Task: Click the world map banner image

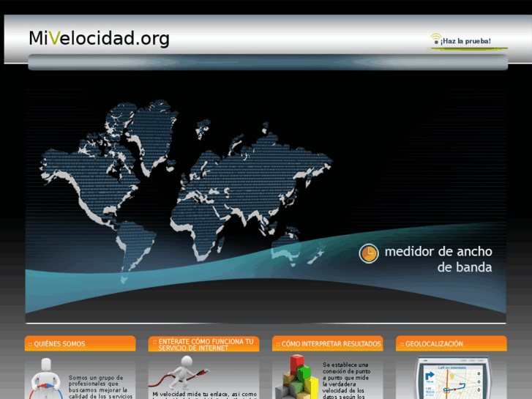Action: point(266,206)
